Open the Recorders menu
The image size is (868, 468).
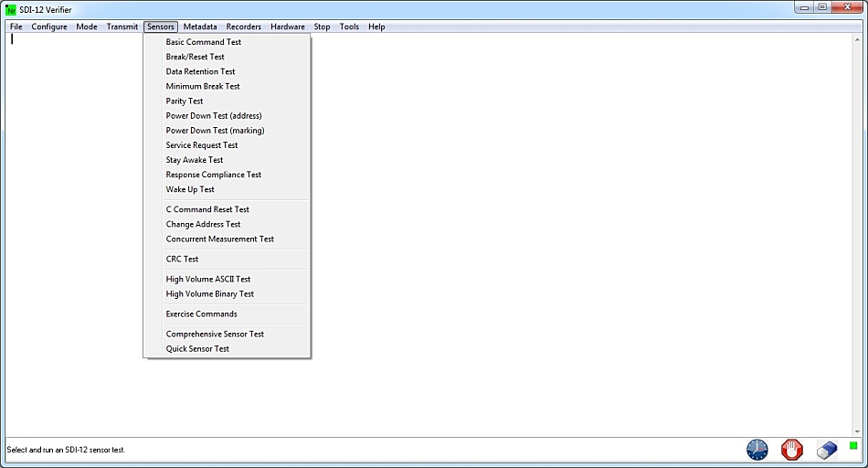pos(244,27)
